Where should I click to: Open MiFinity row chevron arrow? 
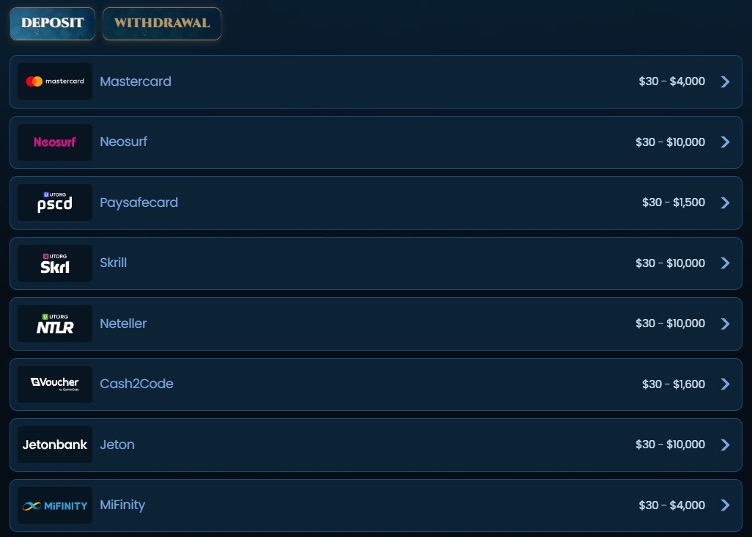(725, 505)
